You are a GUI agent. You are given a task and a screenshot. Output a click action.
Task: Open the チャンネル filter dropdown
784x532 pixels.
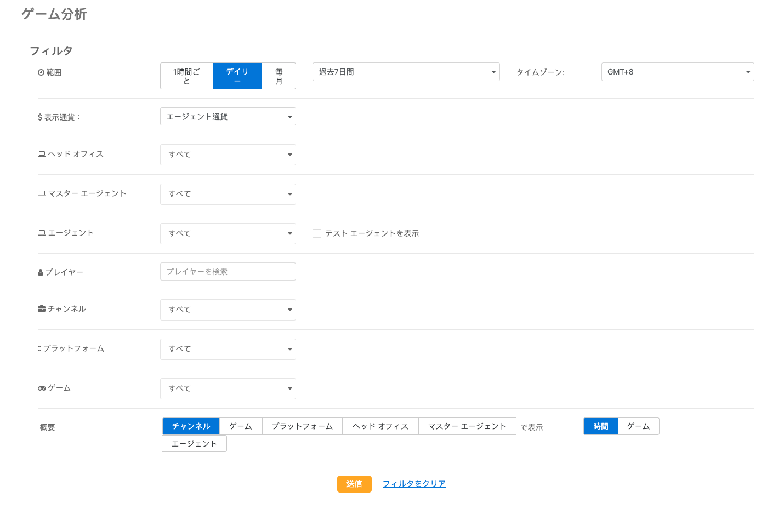coord(228,310)
